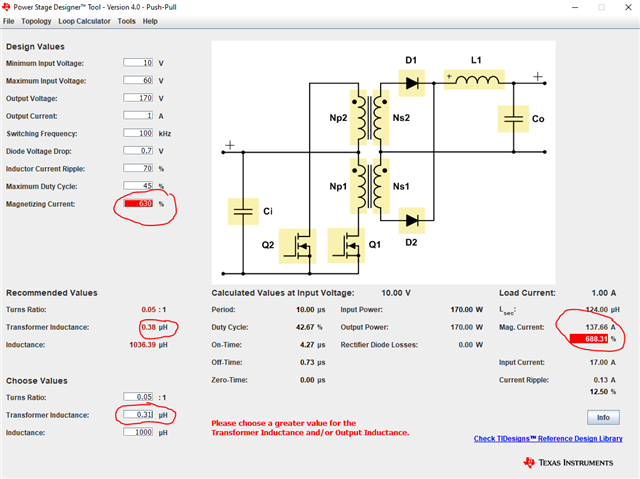Open the Tools menu

click(127, 21)
